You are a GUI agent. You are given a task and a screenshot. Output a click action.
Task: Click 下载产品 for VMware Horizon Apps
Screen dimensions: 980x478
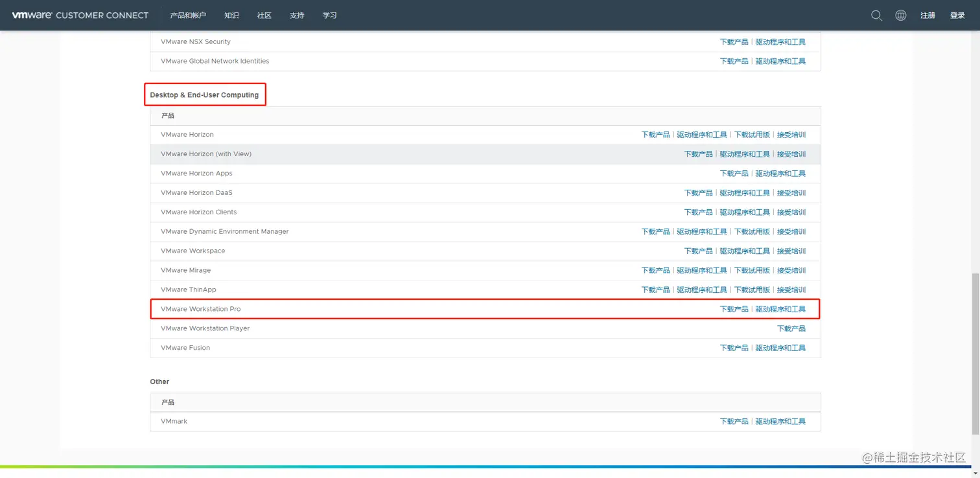click(x=734, y=174)
